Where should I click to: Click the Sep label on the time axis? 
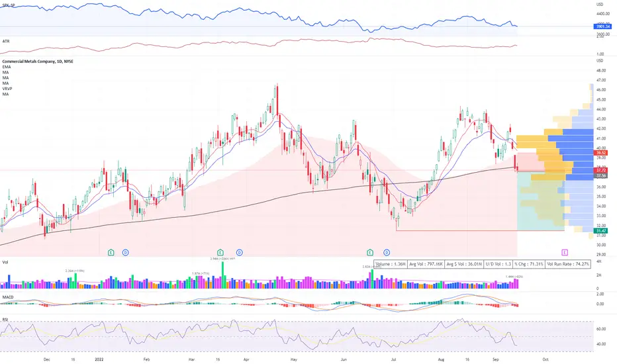coord(496,359)
